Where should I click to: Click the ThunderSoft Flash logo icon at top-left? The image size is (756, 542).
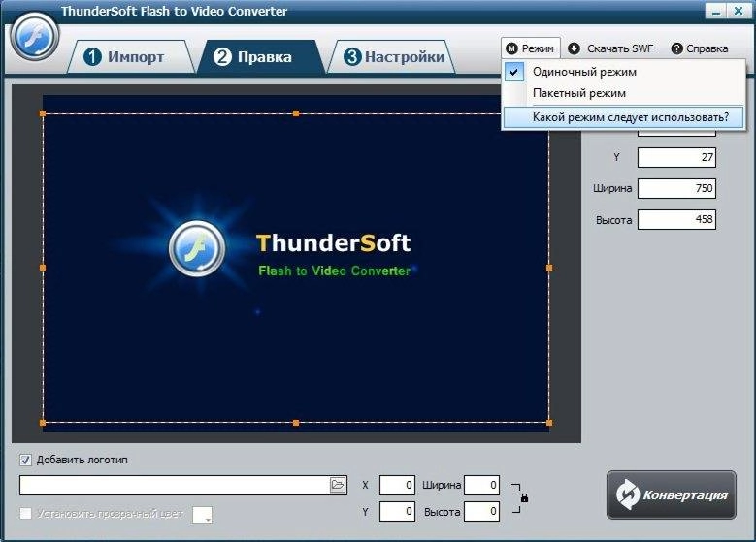34,37
